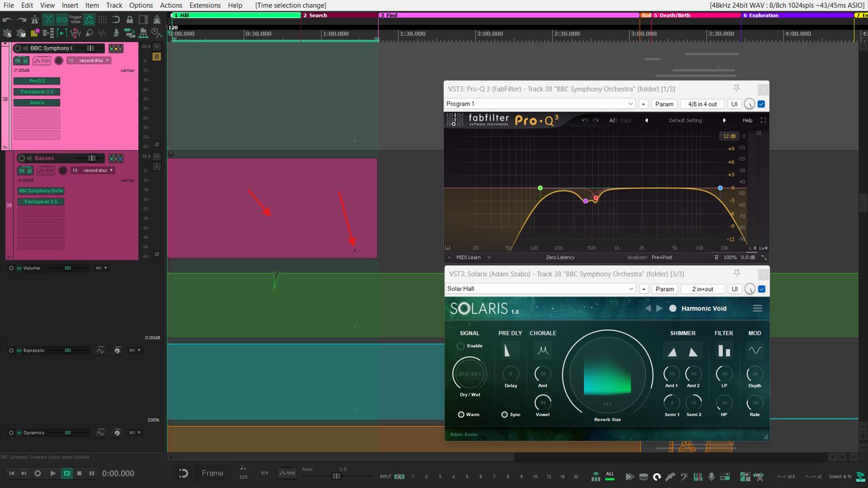Toggle snap magnet toolbar icon
Image resolution: width=868 pixels, height=488 pixels.
[116, 20]
